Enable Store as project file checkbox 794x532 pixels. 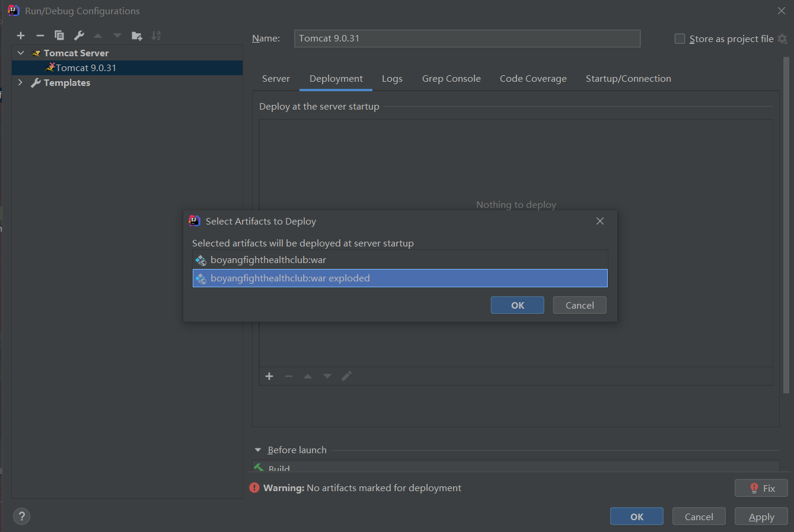tap(680, 39)
